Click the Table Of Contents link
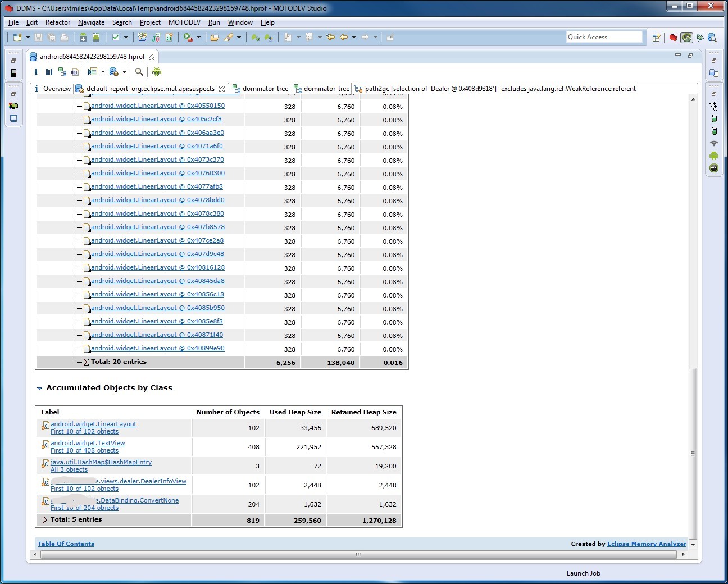 pos(66,544)
